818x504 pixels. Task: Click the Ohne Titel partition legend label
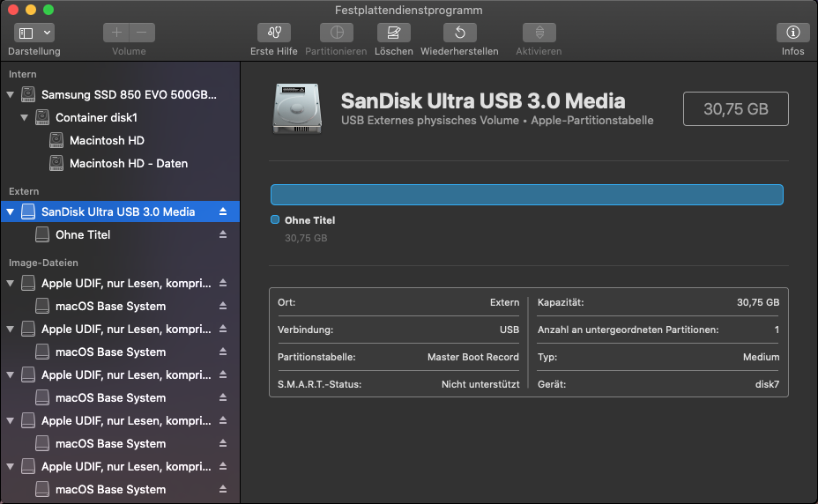[310, 220]
